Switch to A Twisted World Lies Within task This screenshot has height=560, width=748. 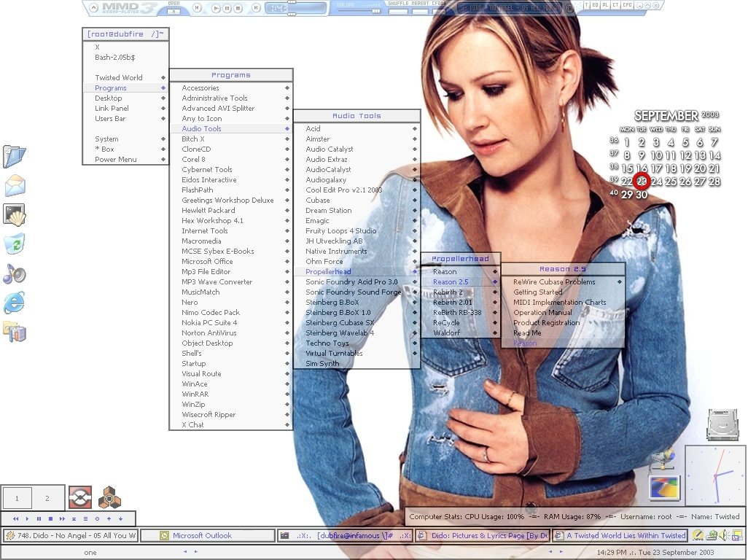click(620, 536)
